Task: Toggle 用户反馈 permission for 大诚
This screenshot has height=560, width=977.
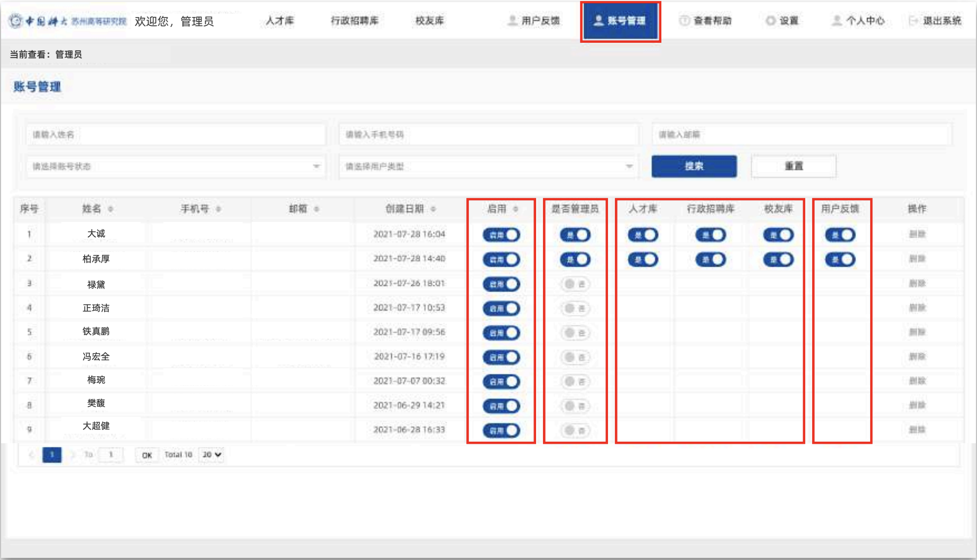Action: (840, 235)
